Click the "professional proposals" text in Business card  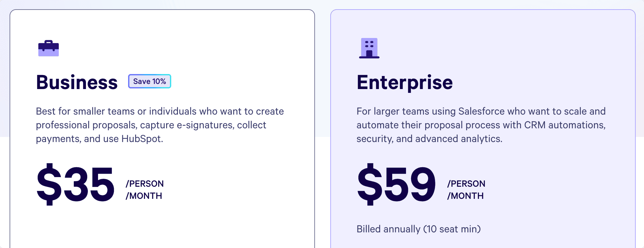click(87, 125)
